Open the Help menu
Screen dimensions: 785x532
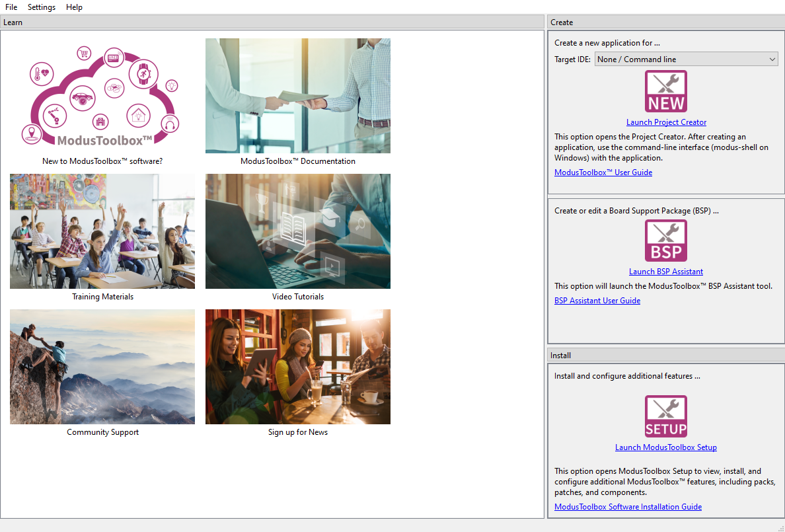(74, 7)
